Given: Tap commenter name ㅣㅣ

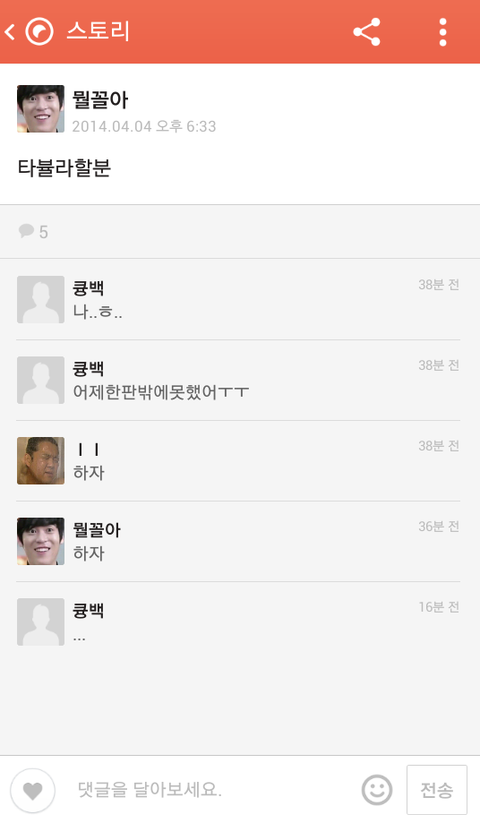Looking at the screenshot, I should pos(88,450).
